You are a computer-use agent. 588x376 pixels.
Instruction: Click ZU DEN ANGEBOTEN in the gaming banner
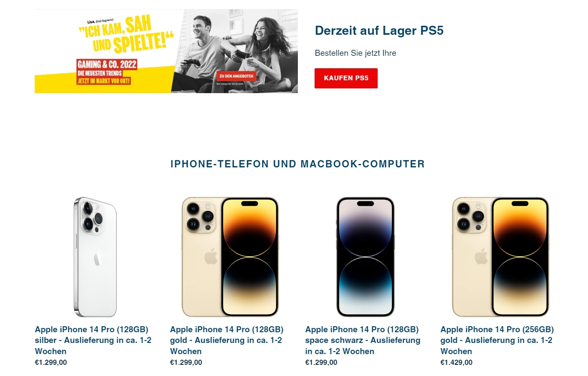coord(236,76)
